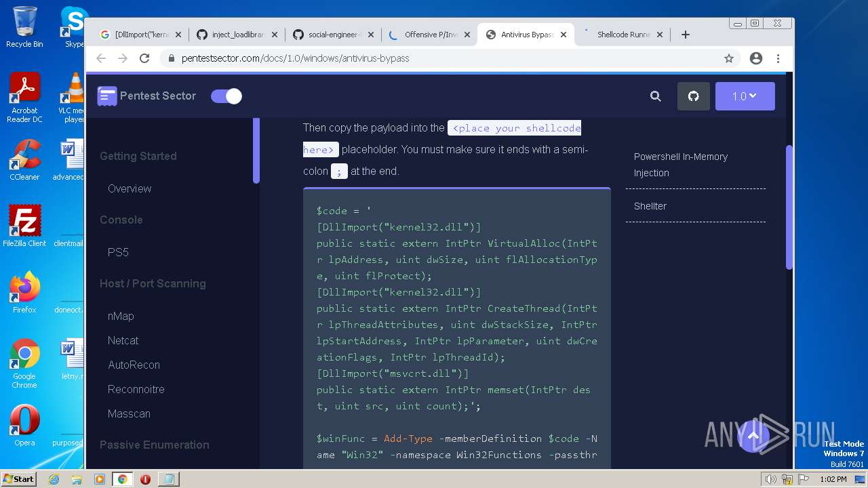
Task: Go back with the browser back arrow
Action: click(x=101, y=58)
